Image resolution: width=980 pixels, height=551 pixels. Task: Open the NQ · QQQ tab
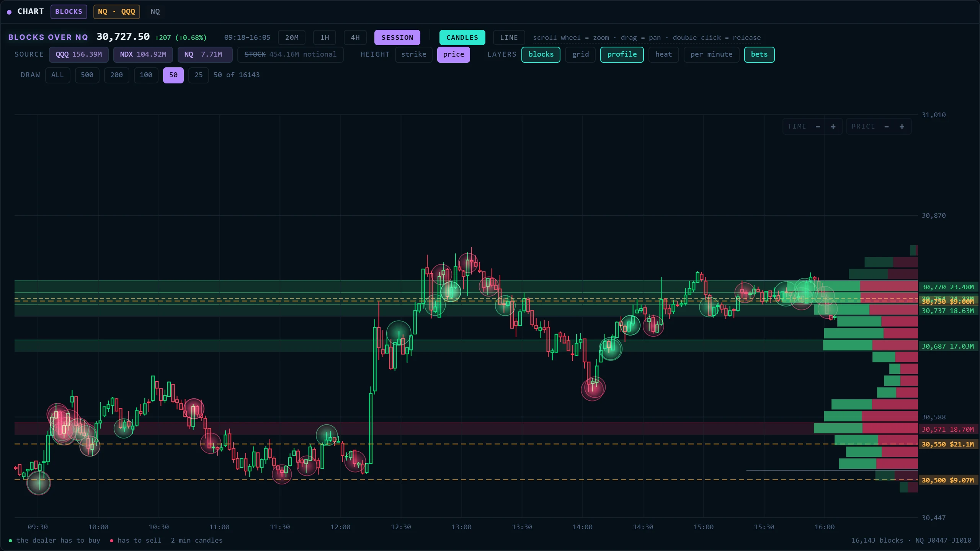(x=117, y=11)
